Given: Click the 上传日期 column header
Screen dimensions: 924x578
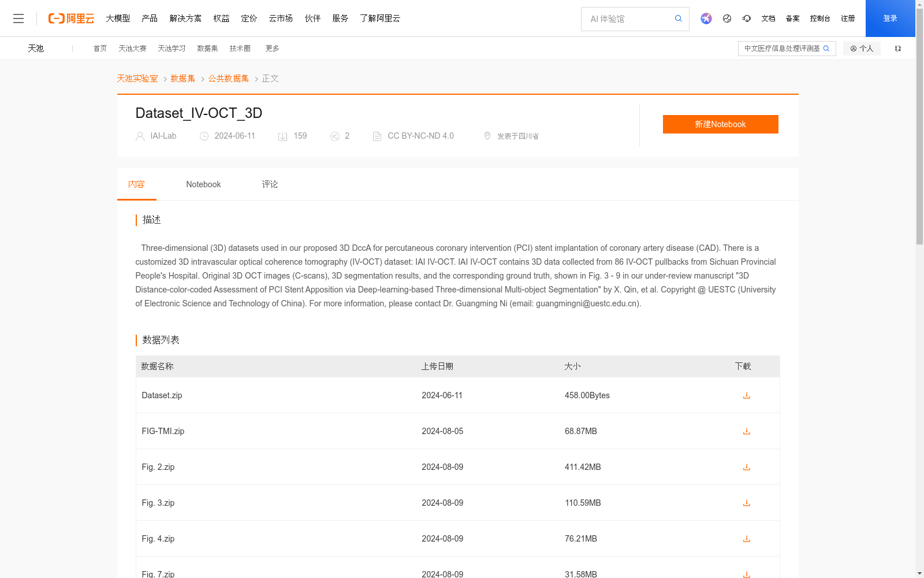Looking at the screenshot, I should click(437, 366).
